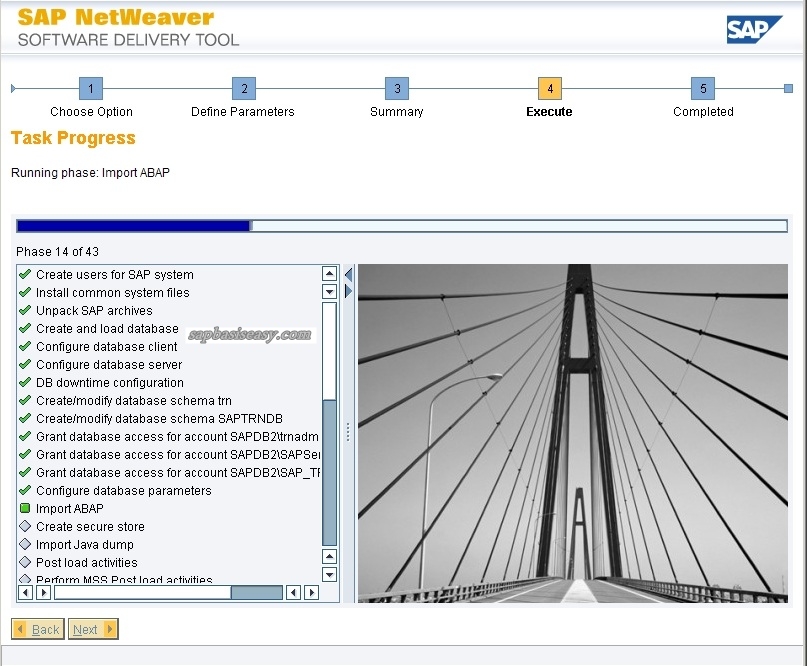Select the 'Summary' step label

tap(396, 112)
